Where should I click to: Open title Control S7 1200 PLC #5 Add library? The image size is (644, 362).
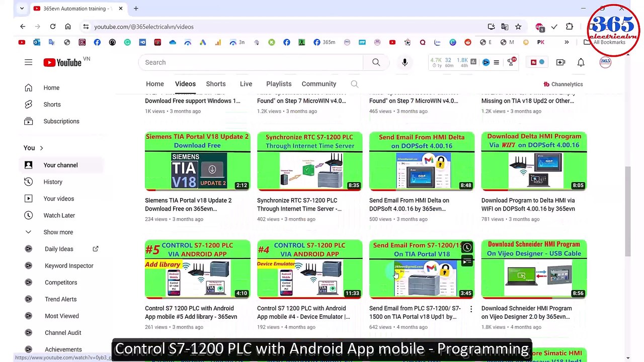coord(191,312)
